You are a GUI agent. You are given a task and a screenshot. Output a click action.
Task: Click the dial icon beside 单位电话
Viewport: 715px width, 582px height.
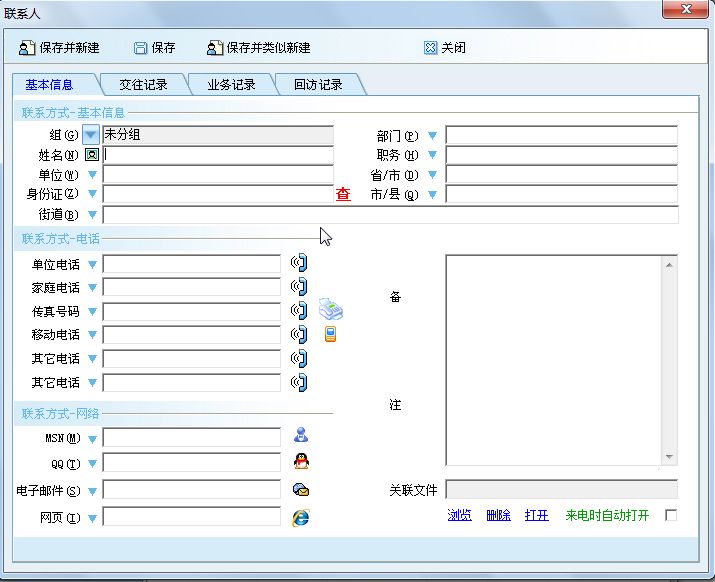[x=299, y=263]
